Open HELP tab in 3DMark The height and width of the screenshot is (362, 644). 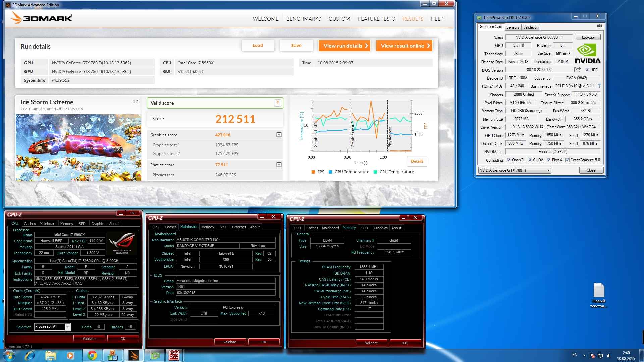pyautogui.click(x=437, y=19)
